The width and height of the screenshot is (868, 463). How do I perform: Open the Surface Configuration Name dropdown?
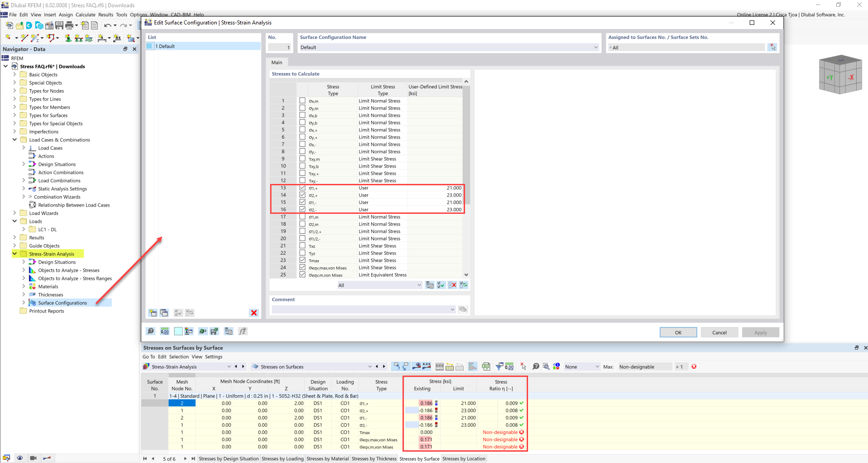tap(595, 47)
